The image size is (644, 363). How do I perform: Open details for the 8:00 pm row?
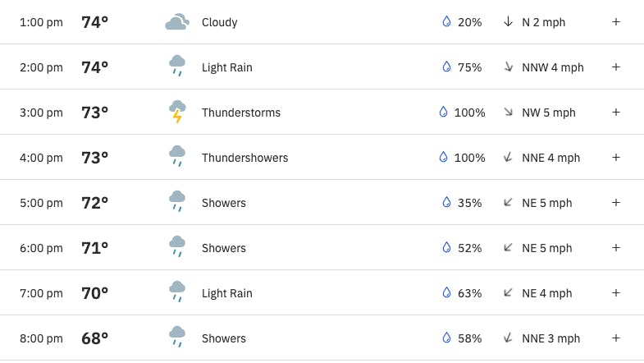tap(615, 338)
